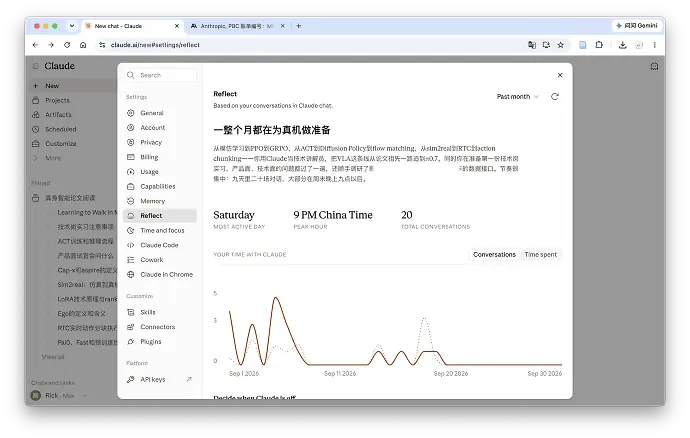Click the Memory icon in settings sidebar
Viewport: 690px width, 438px height.
[131, 201]
